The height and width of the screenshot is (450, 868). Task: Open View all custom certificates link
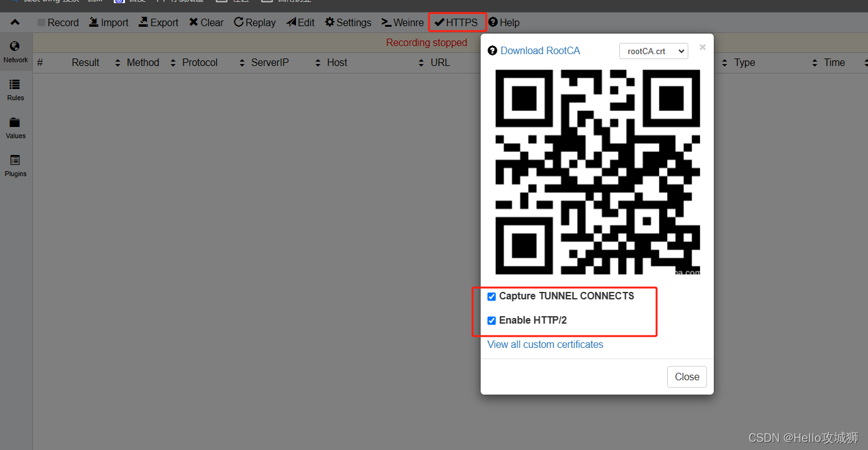[545, 345]
